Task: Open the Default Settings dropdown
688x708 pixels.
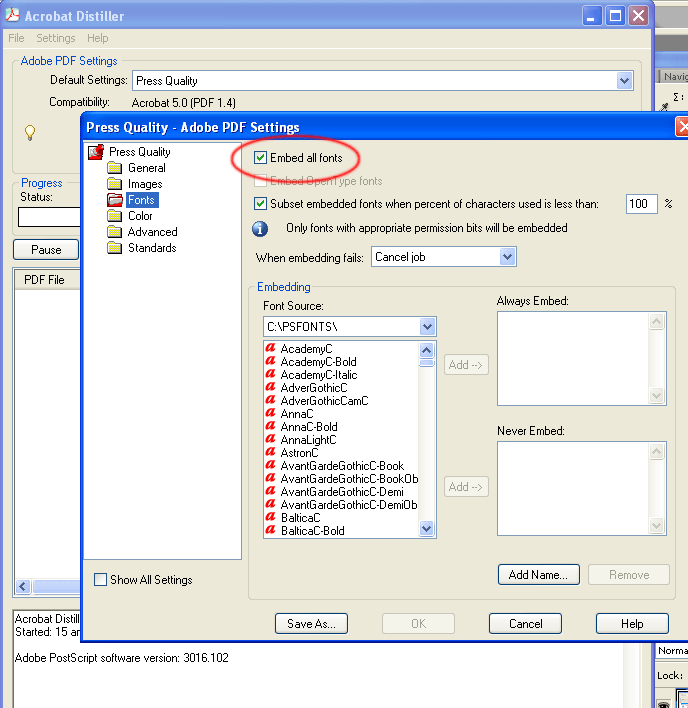Action: (x=624, y=81)
